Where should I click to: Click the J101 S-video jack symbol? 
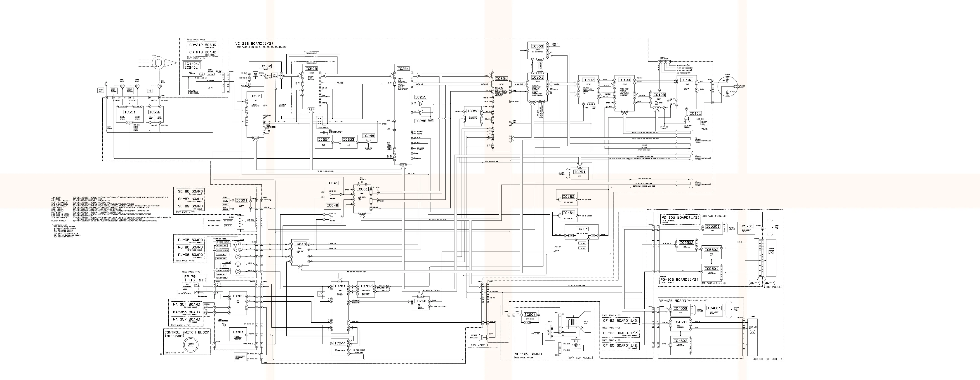[238, 247]
